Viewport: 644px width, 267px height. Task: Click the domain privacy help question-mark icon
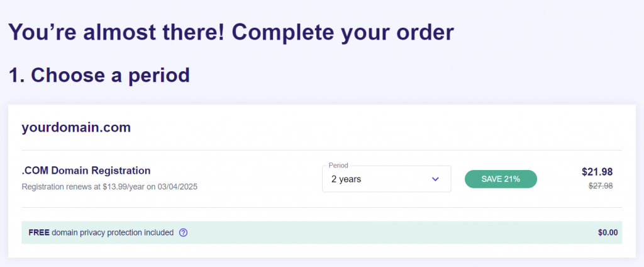(x=184, y=233)
